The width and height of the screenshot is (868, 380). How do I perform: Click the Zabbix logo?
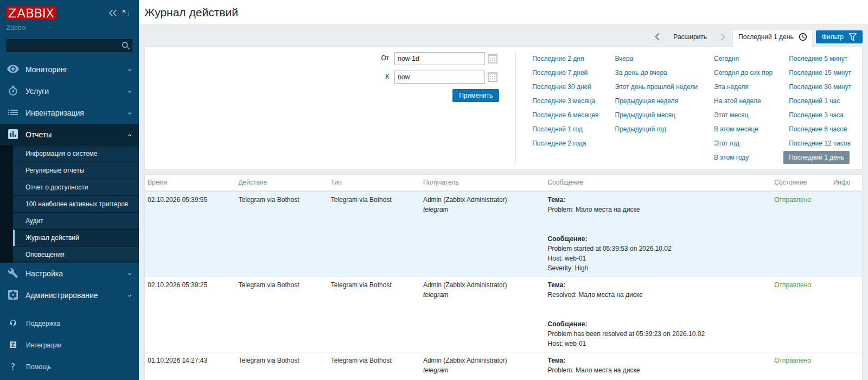coord(31,13)
